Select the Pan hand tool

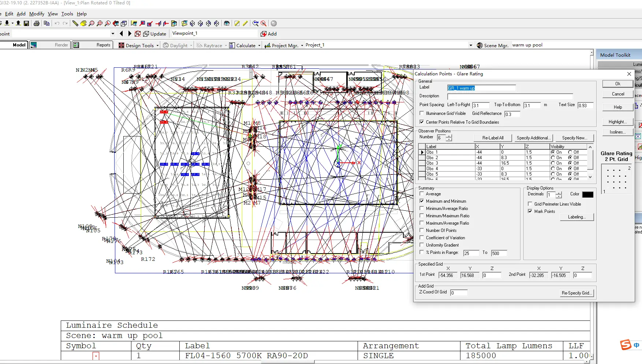(83, 23)
